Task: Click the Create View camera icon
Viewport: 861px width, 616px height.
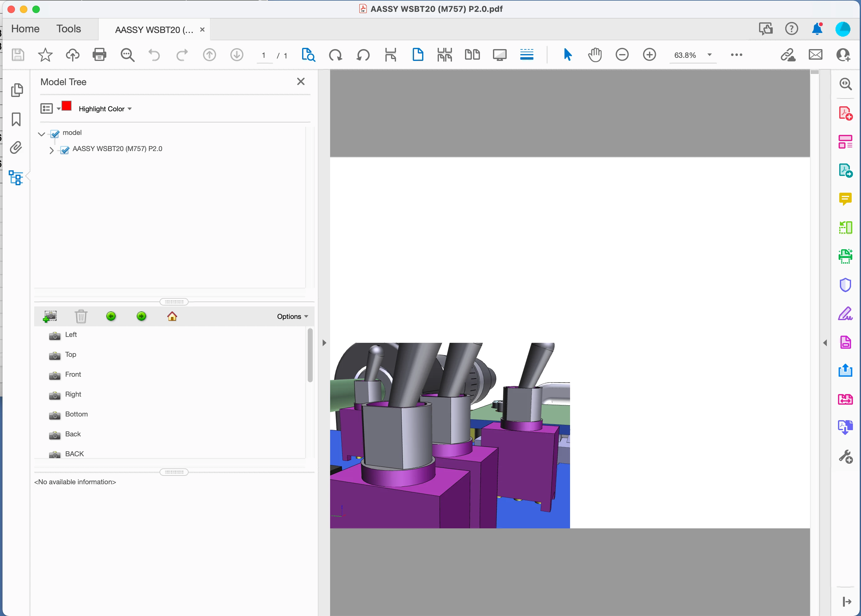Action: [x=50, y=316]
